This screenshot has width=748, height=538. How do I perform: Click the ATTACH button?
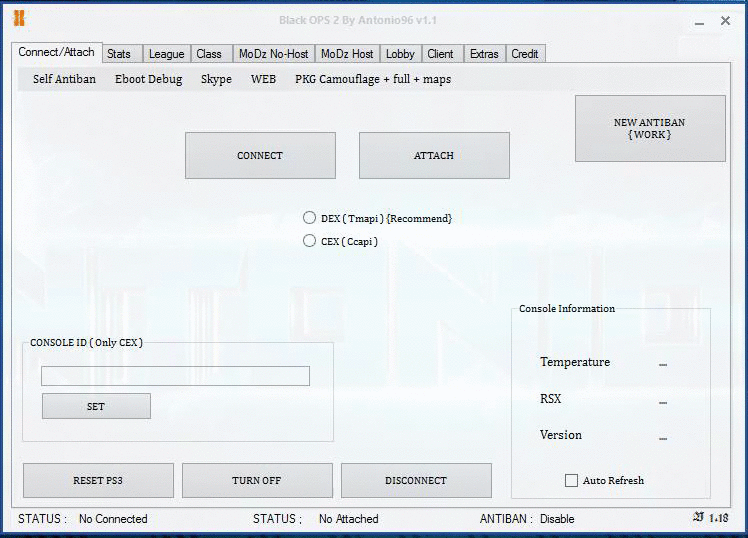point(434,155)
